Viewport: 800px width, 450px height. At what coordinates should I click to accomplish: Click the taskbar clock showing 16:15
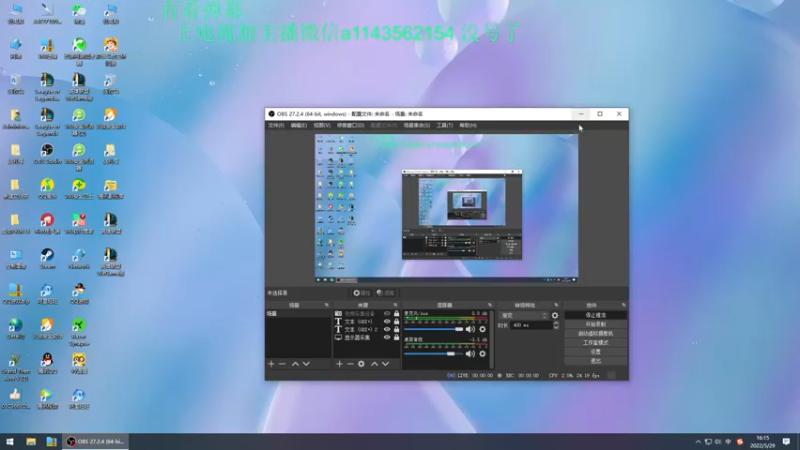pyautogui.click(x=763, y=441)
